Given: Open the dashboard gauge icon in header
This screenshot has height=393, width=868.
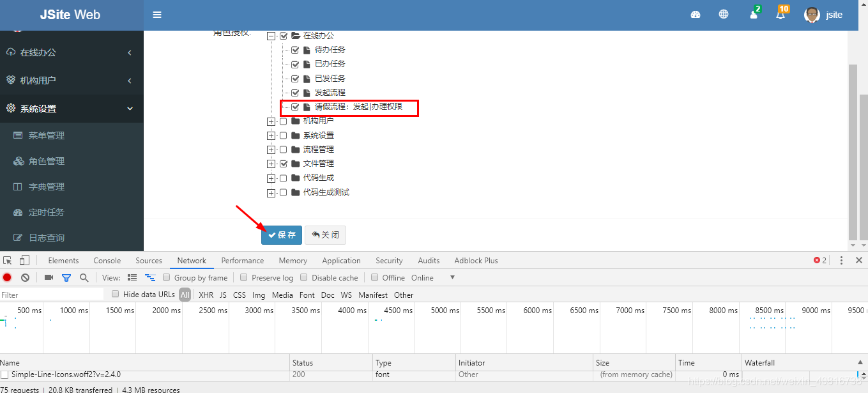Looking at the screenshot, I should (696, 15).
